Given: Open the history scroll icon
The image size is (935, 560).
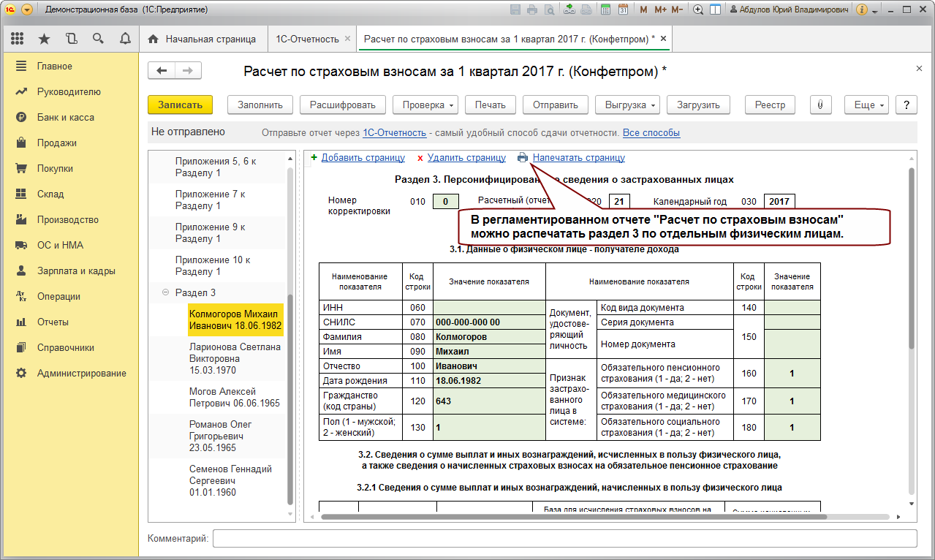Looking at the screenshot, I should pyautogui.click(x=71, y=39).
